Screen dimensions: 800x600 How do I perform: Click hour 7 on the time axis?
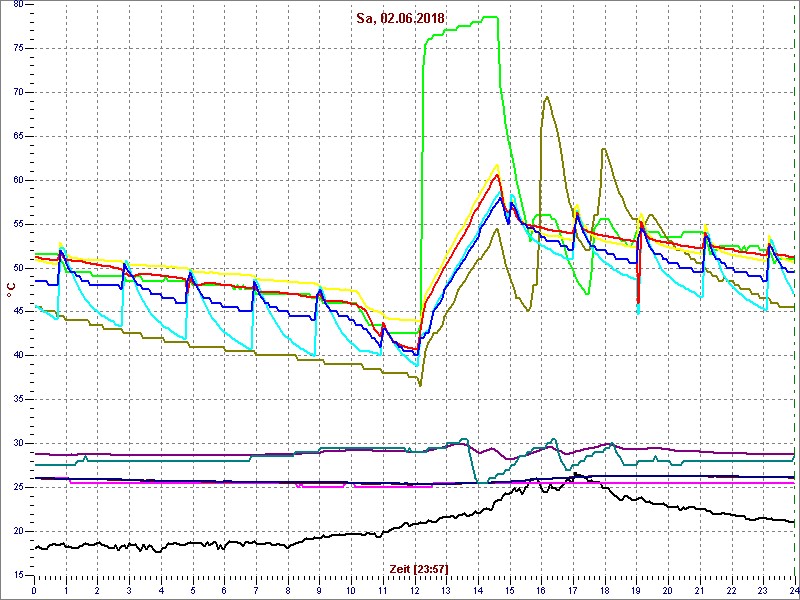click(256, 590)
